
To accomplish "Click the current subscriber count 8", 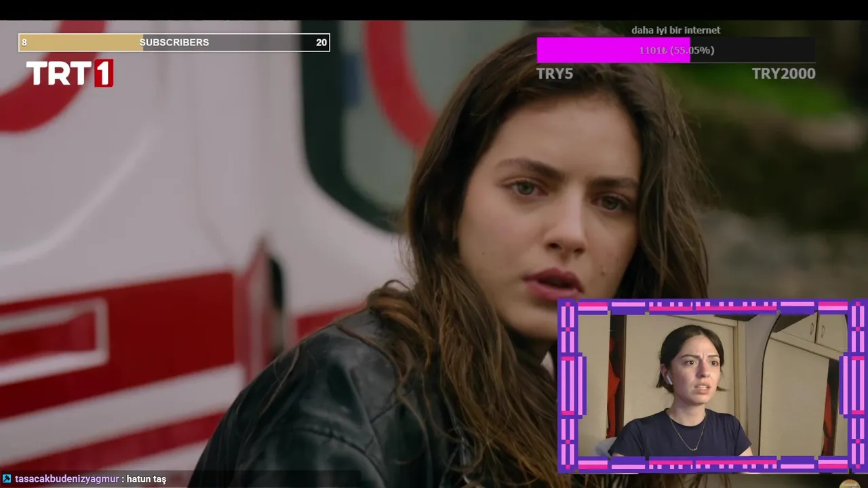I will tap(24, 43).
